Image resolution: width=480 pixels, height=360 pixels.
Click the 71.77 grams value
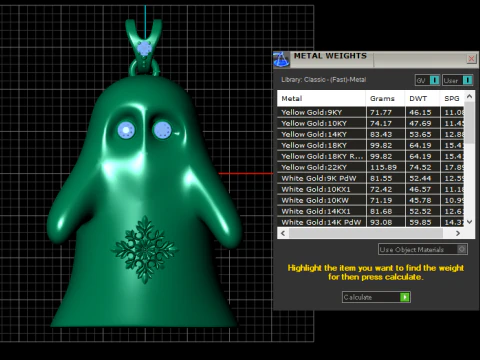pos(381,112)
